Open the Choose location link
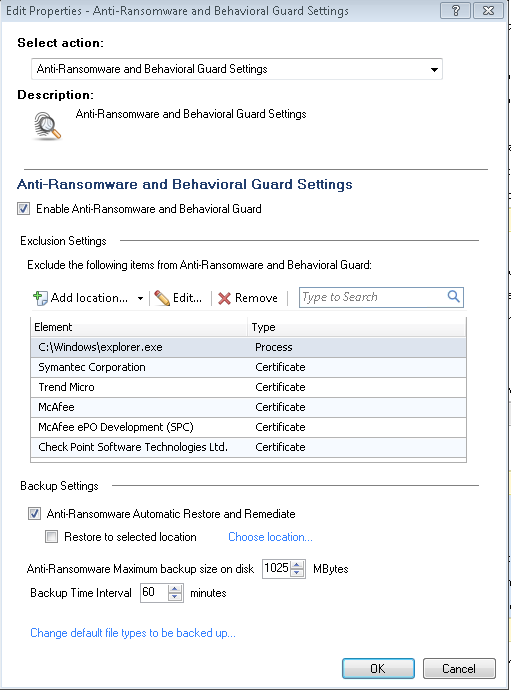 click(x=270, y=537)
